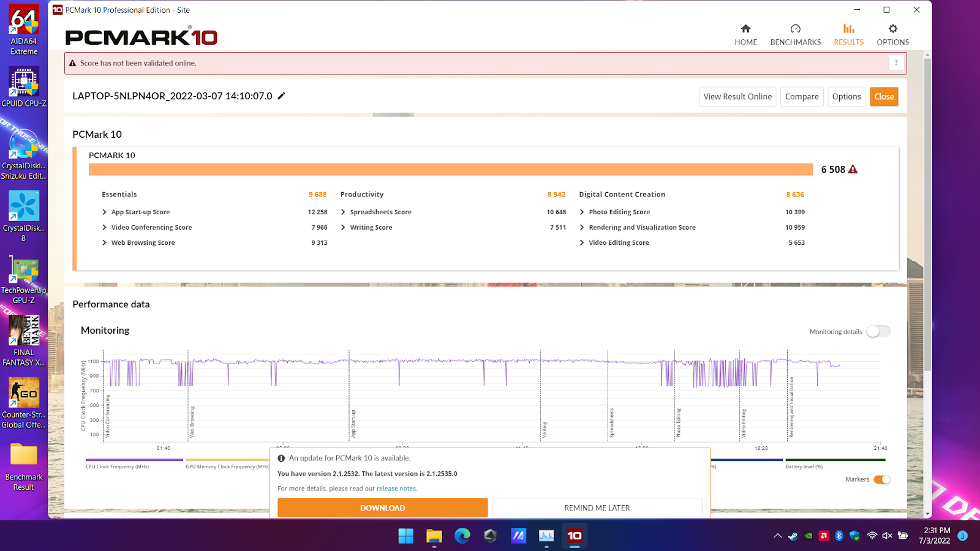Image resolution: width=980 pixels, height=551 pixels.
Task: Open CrystalDiskMark 8 desktop shortcut
Action: pos(24,216)
